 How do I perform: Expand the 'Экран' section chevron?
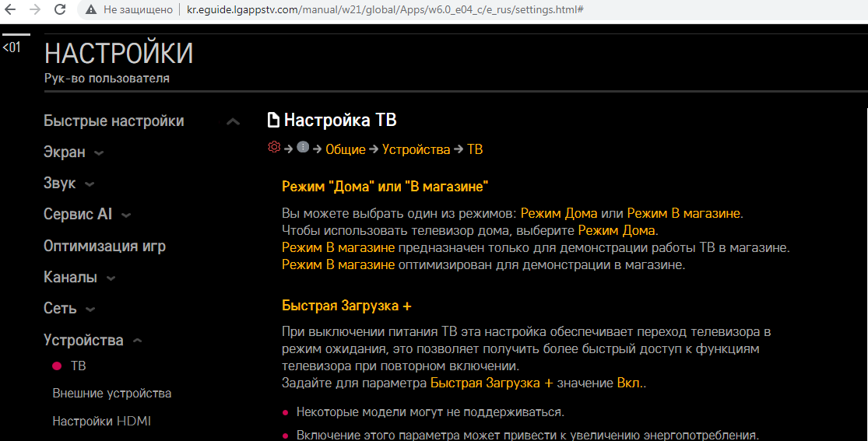point(99,153)
